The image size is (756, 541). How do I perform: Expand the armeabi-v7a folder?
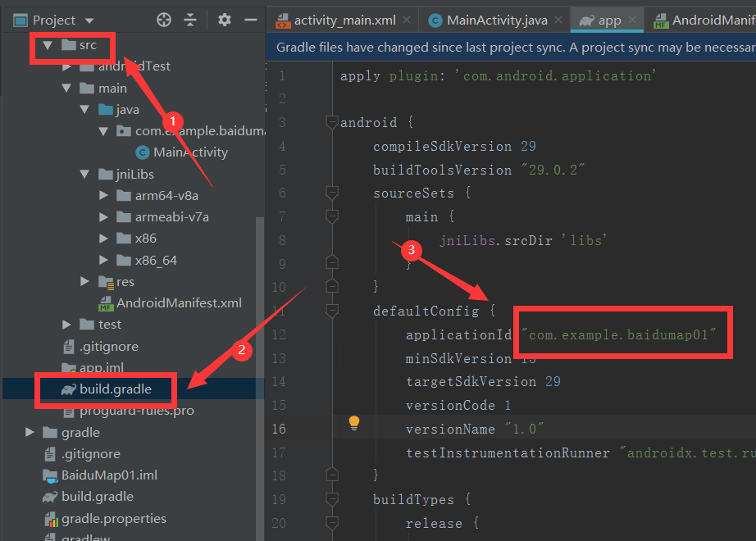click(103, 217)
